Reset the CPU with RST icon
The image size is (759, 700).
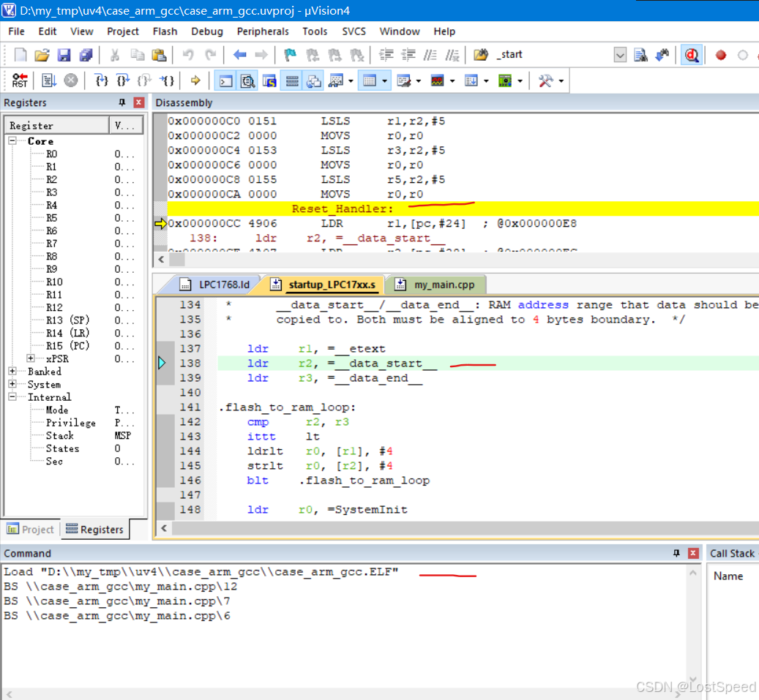click(20, 80)
